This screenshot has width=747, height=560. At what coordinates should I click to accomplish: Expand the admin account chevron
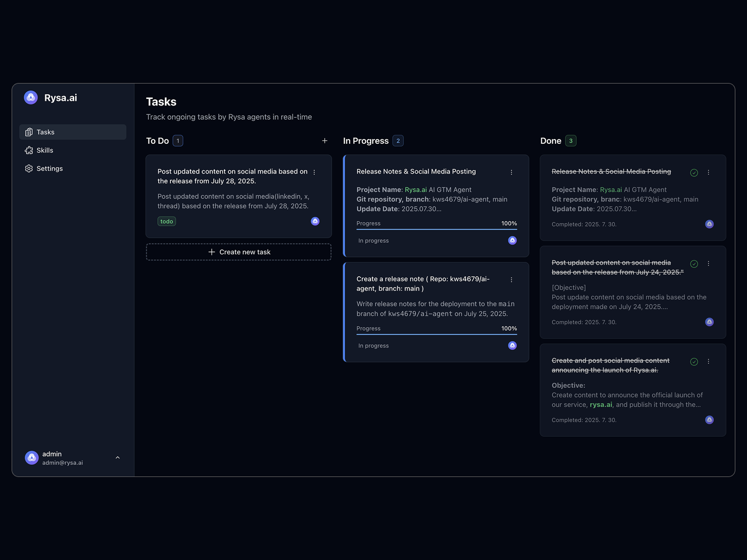point(117,457)
